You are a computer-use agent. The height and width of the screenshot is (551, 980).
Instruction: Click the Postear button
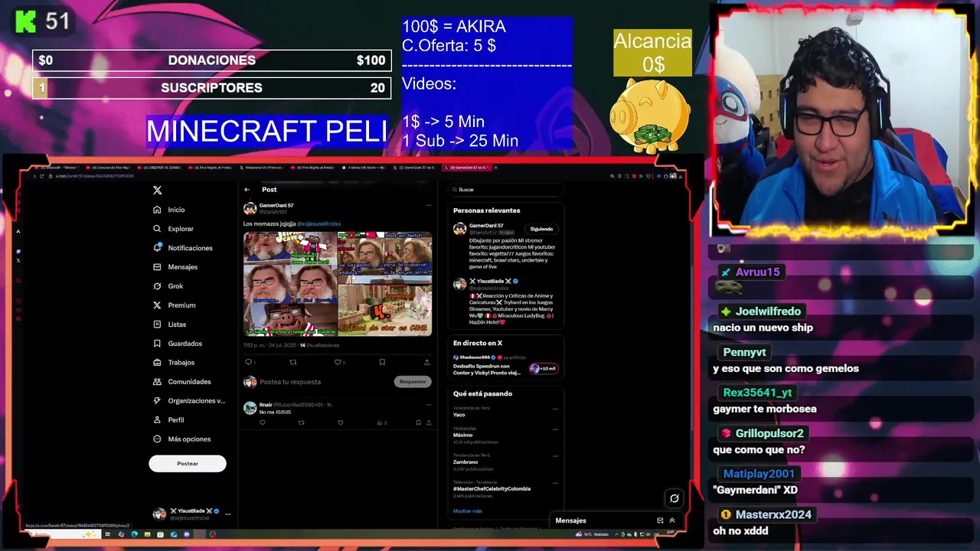(188, 464)
